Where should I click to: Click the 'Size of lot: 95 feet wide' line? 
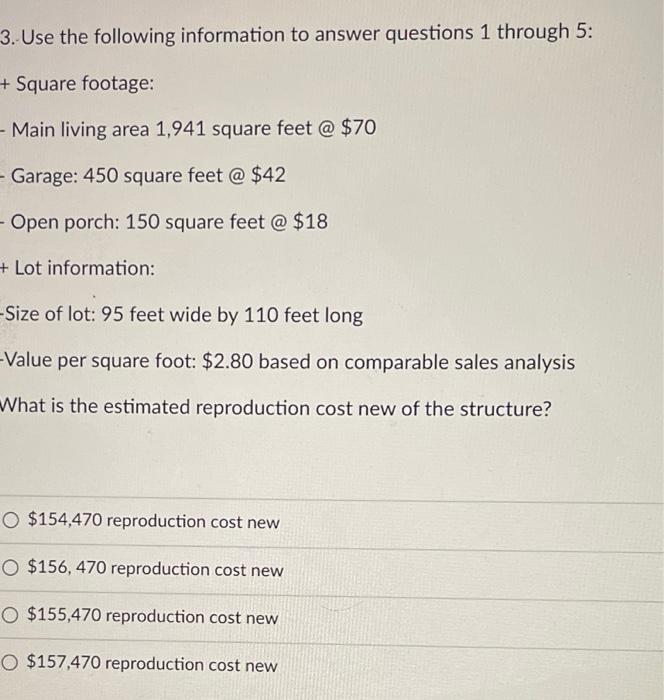pyautogui.click(x=182, y=315)
